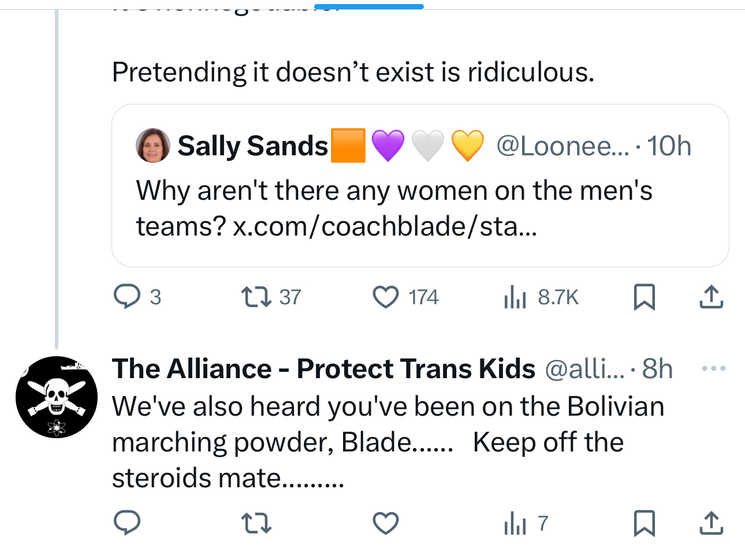Reply to the tweet with 3 replies
Image resolution: width=745 pixels, height=560 pixels.
(127, 297)
